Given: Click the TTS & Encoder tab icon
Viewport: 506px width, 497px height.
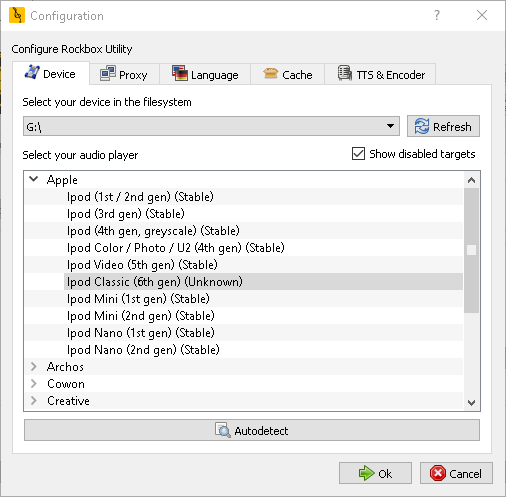Looking at the screenshot, I should (x=345, y=73).
